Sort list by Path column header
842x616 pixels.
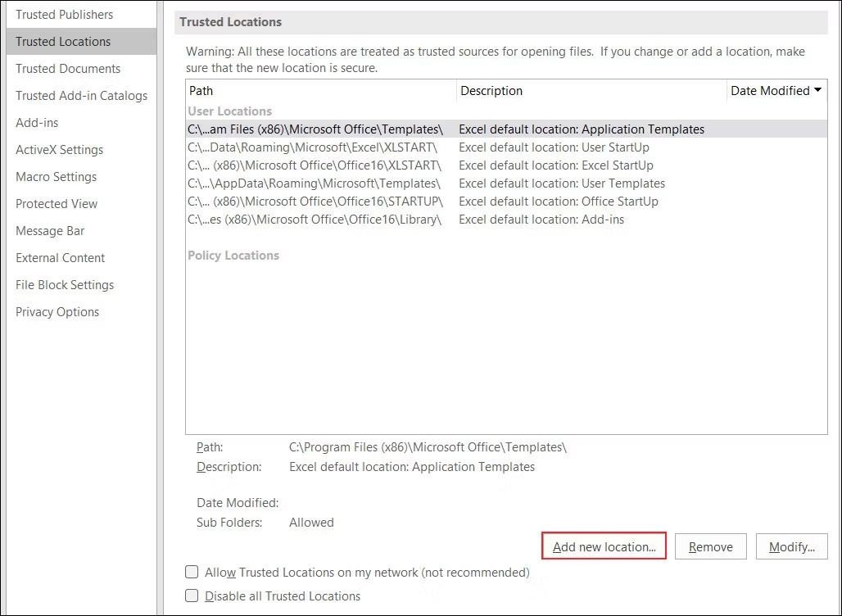[x=319, y=91]
